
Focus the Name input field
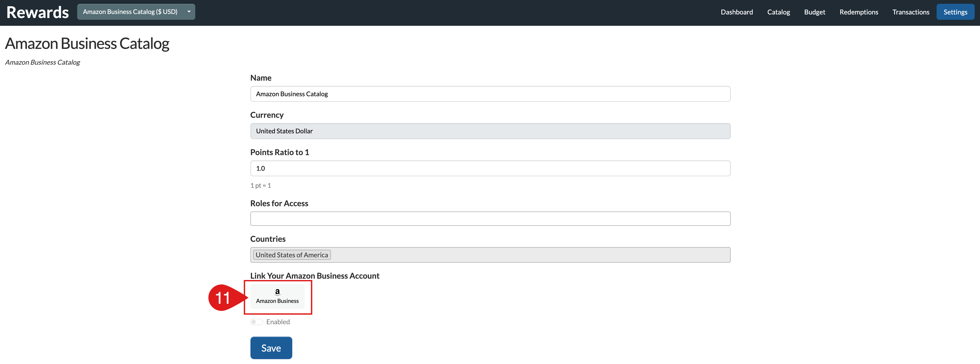pyautogui.click(x=490, y=94)
